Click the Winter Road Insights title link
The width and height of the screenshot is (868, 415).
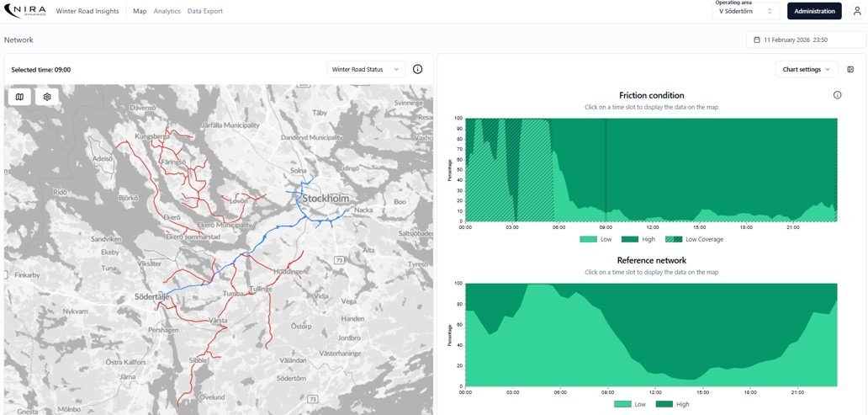click(87, 11)
